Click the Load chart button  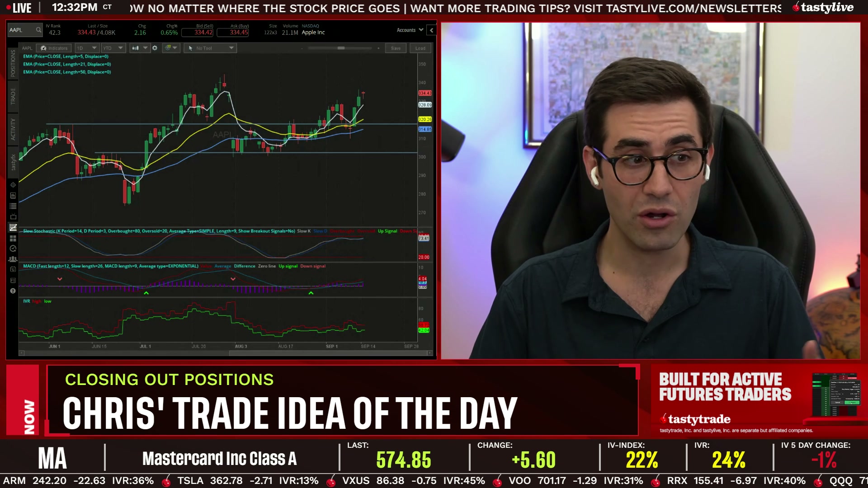coord(420,48)
